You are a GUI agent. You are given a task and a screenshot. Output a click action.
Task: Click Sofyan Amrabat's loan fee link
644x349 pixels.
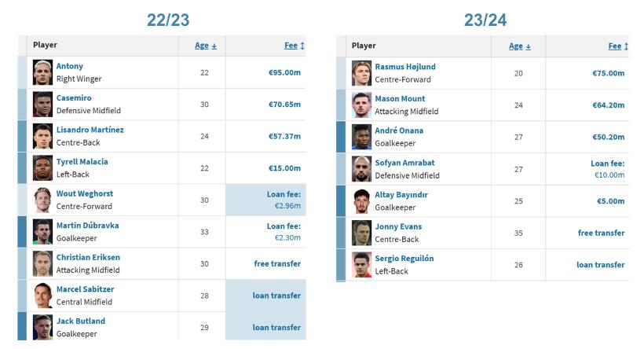608,169
